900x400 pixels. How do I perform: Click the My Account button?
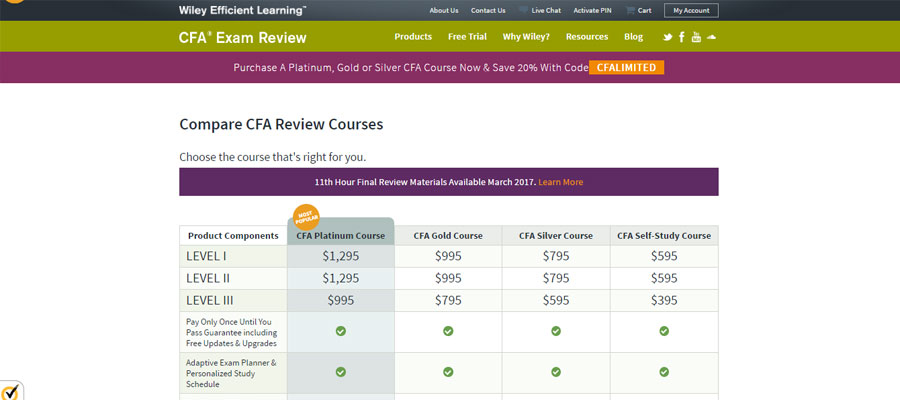pos(691,10)
